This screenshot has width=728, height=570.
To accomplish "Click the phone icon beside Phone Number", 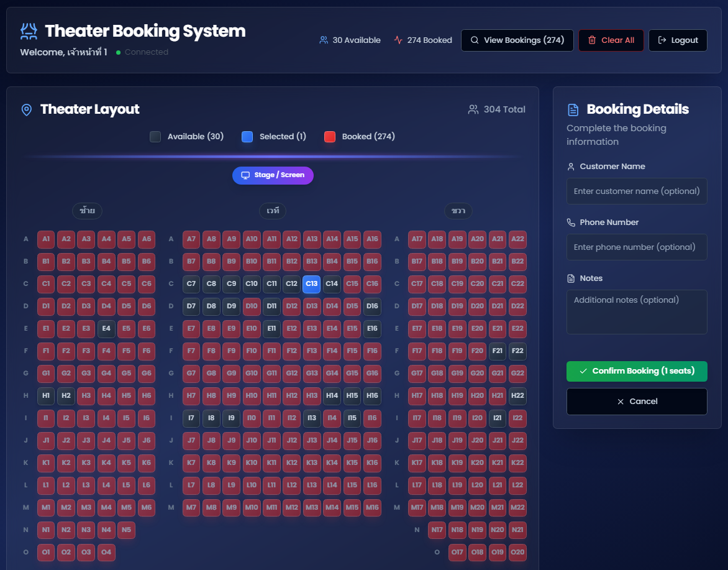I will [570, 221].
